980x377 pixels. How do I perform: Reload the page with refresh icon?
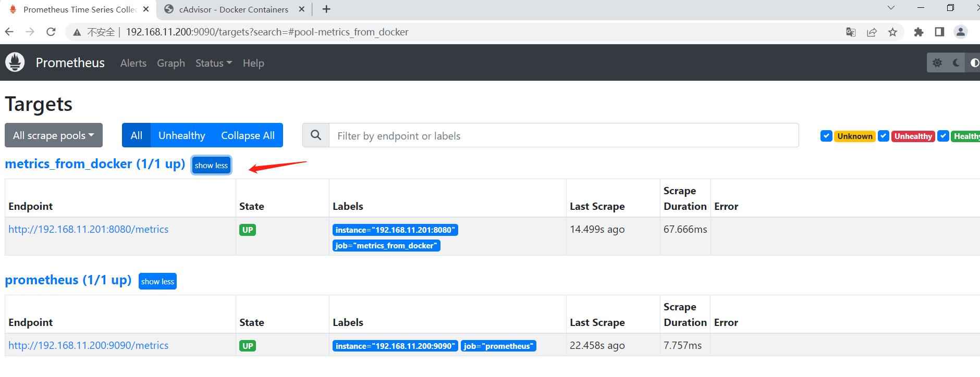51,32
